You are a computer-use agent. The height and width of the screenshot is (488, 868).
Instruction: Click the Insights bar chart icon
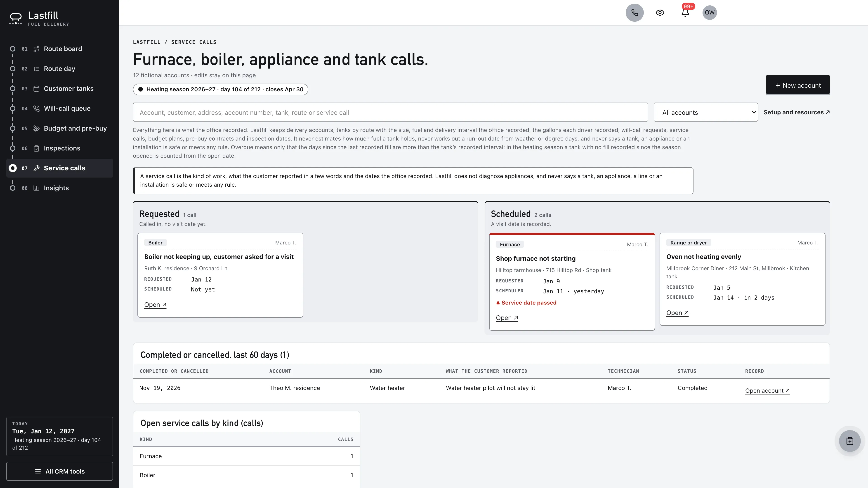click(36, 188)
